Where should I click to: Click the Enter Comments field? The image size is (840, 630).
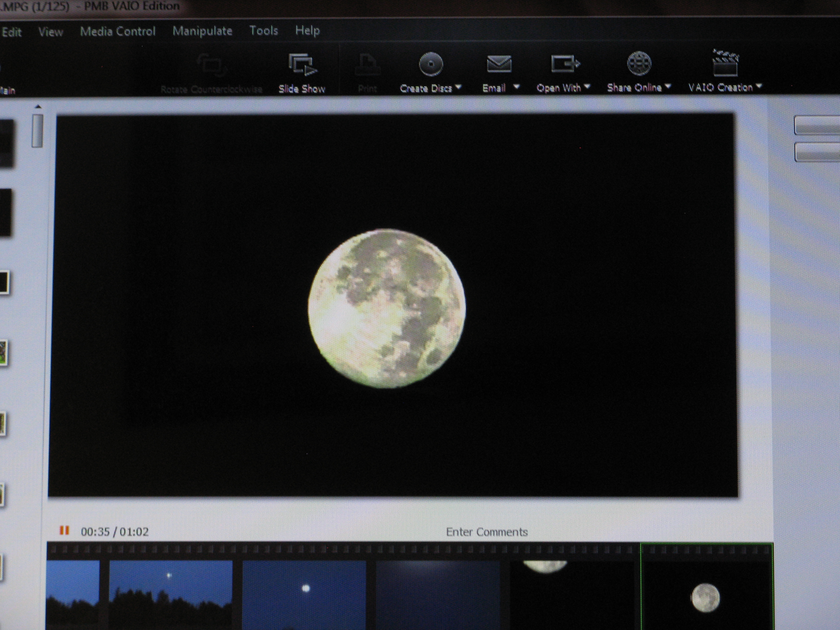(486, 532)
